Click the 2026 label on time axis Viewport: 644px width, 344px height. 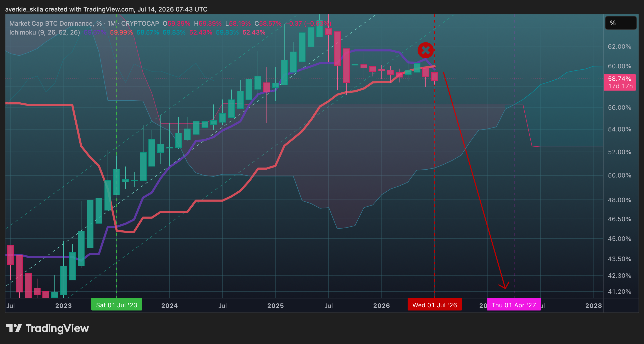pyautogui.click(x=382, y=306)
